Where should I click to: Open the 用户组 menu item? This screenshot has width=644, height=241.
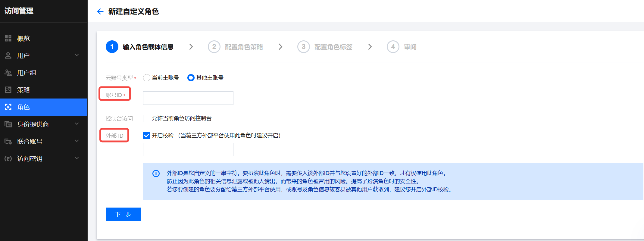point(27,73)
